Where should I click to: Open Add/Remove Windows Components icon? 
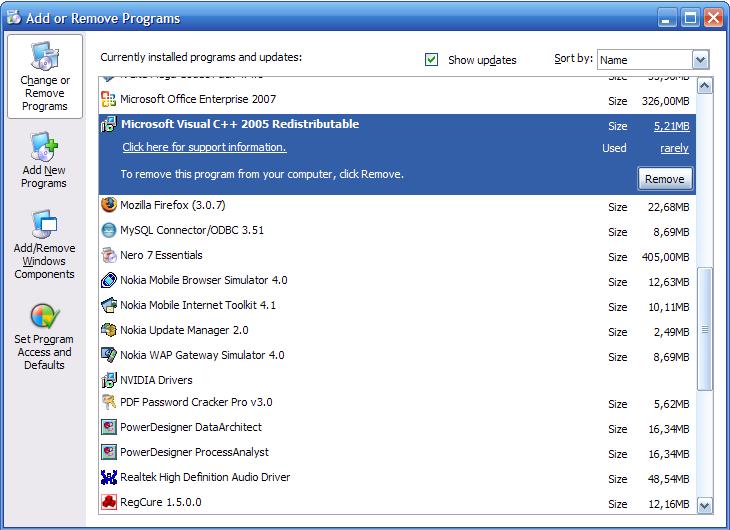(44, 224)
